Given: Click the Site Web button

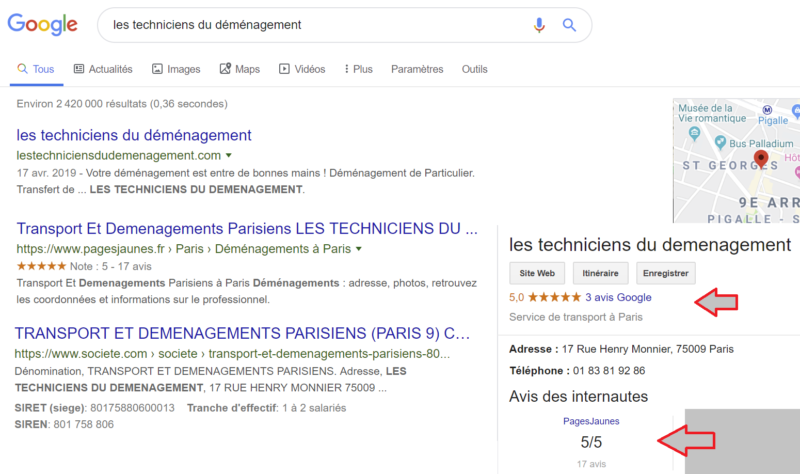Looking at the screenshot, I should pyautogui.click(x=537, y=273).
